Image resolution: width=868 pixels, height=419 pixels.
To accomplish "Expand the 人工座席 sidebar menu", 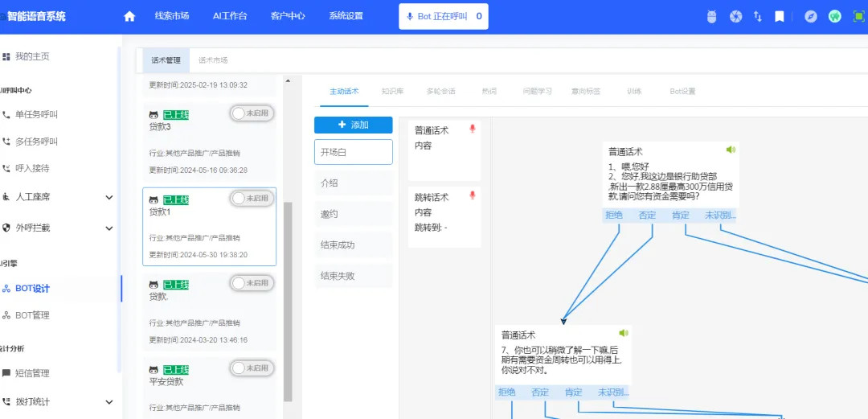I will pyautogui.click(x=109, y=197).
